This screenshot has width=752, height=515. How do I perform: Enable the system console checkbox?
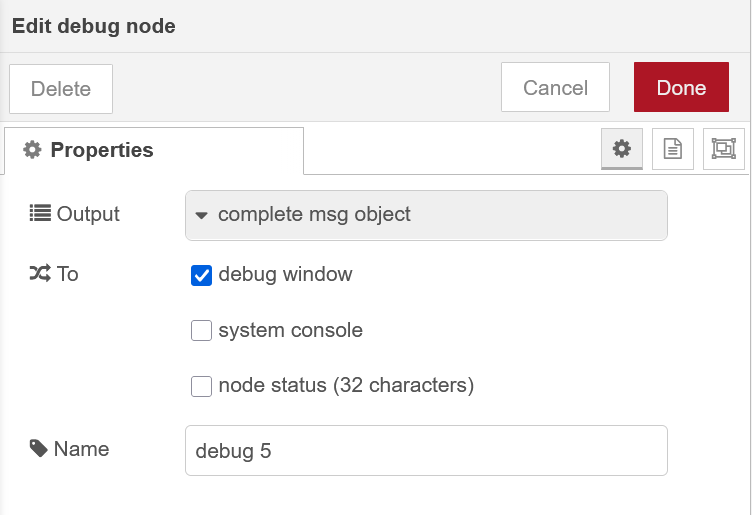click(x=201, y=331)
